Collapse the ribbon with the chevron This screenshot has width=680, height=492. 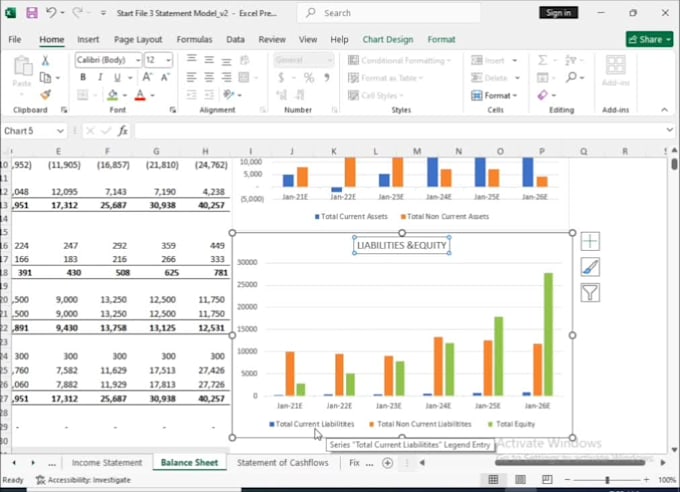point(664,110)
